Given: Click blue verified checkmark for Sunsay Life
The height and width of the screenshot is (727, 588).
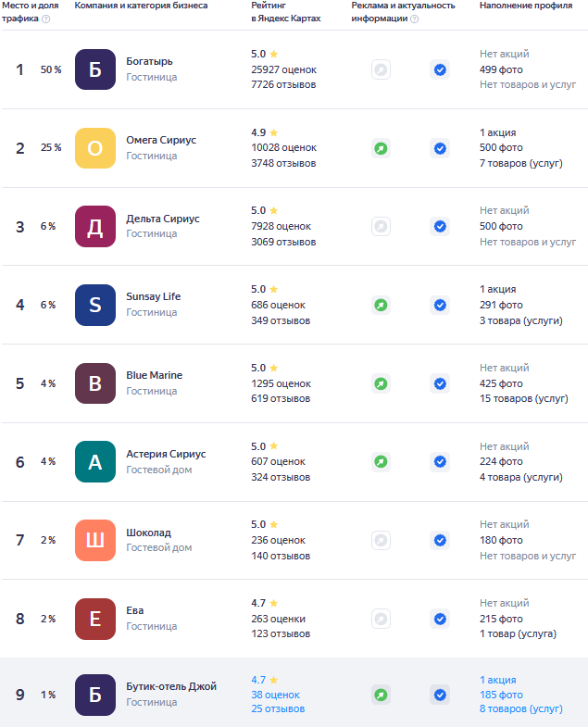Looking at the screenshot, I should click(440, 305).
